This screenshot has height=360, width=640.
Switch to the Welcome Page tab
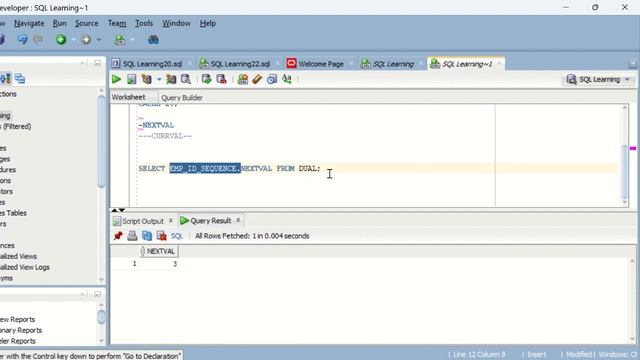(320, 64)
